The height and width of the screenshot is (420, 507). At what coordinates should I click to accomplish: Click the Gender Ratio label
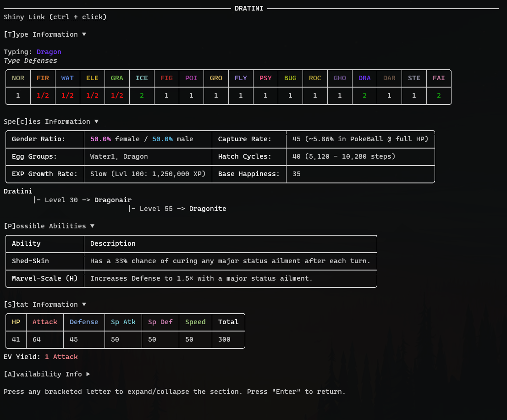click(39, 139)
